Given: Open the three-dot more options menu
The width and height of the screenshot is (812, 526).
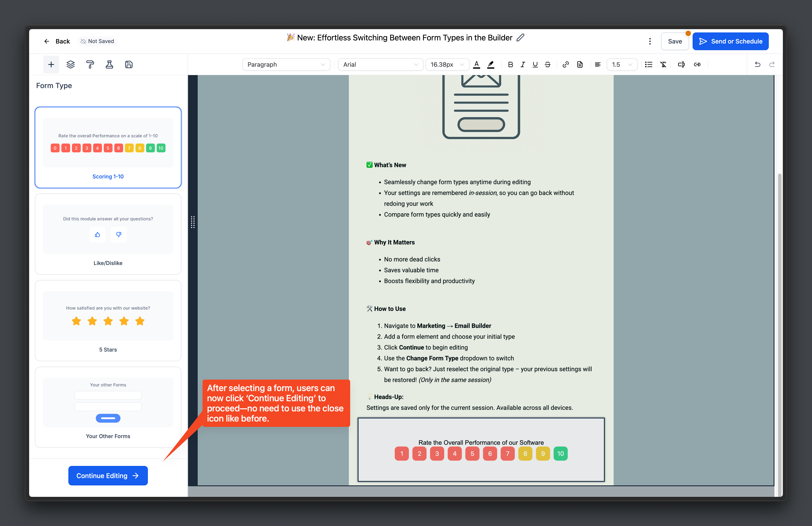Looking at the screenshot, I should [650, 41].
